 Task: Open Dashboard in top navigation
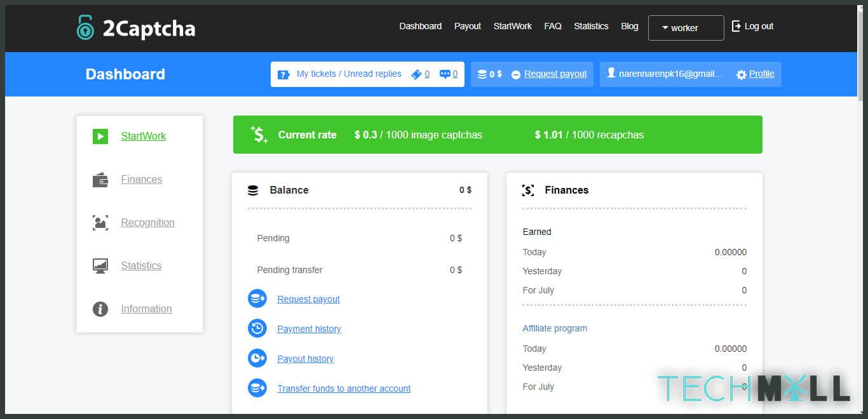point(420,26)
